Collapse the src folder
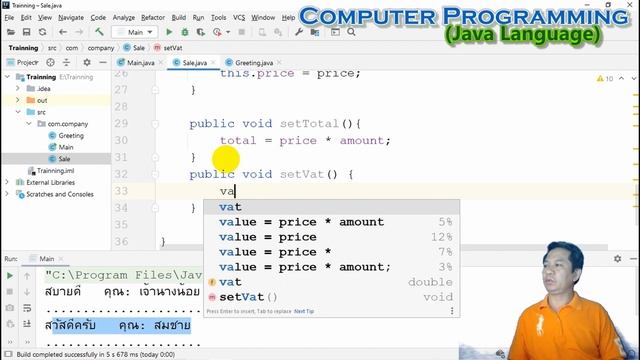The height and width of the screenshot is (360, 640). coord(18,112)
